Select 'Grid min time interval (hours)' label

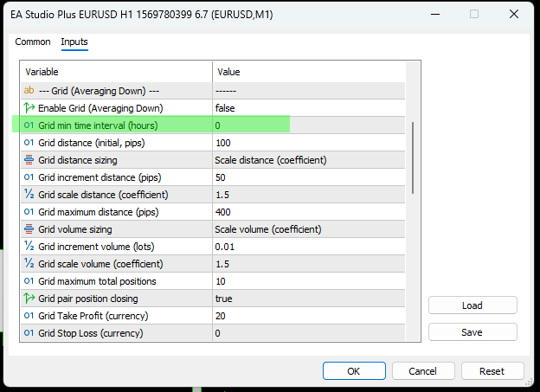[98, 125]
